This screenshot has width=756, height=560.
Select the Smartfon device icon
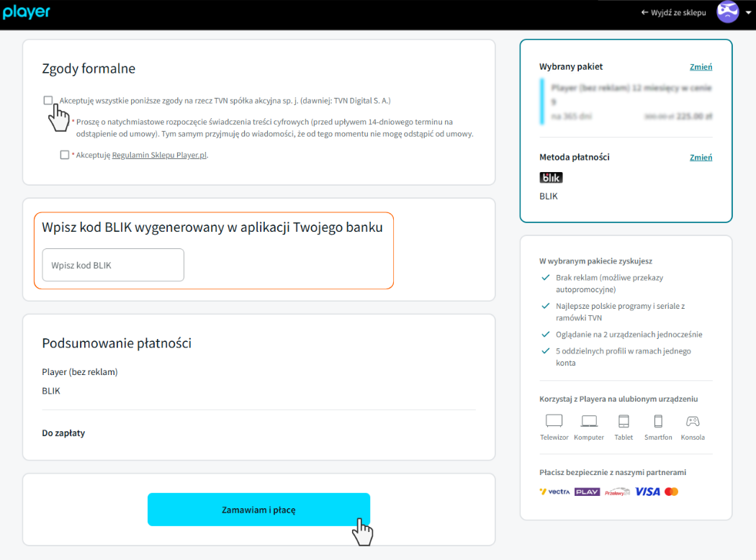[x=658, y=422]
